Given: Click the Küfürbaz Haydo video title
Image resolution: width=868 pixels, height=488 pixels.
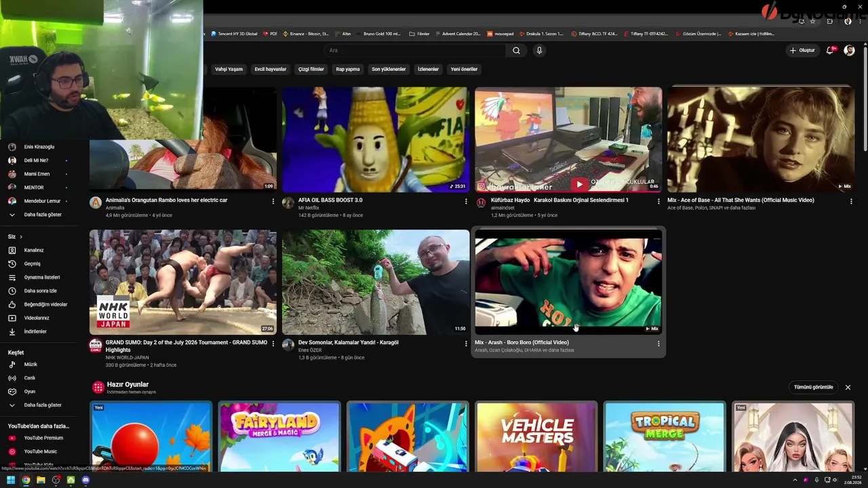Looking at the screenshot, I should tap(559, 201).
